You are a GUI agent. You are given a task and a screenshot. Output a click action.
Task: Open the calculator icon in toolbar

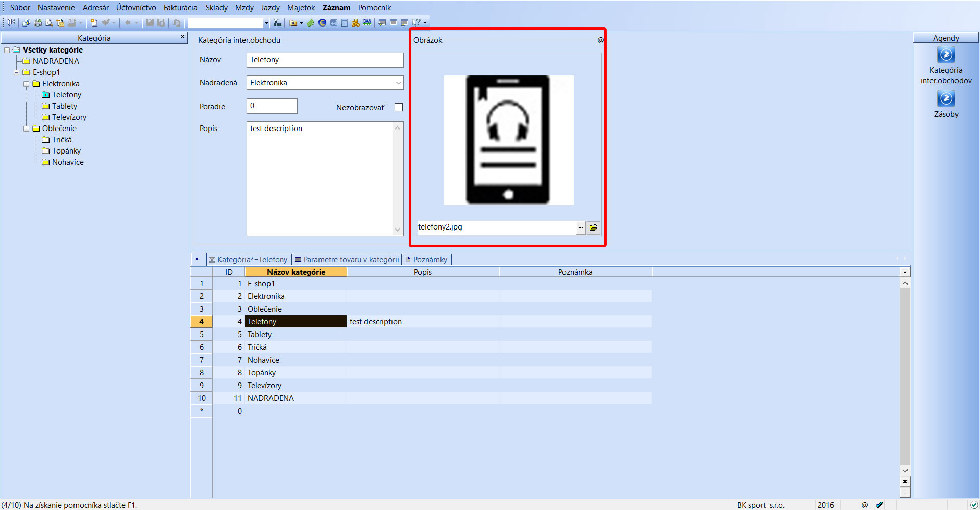[x=345, y=22]
